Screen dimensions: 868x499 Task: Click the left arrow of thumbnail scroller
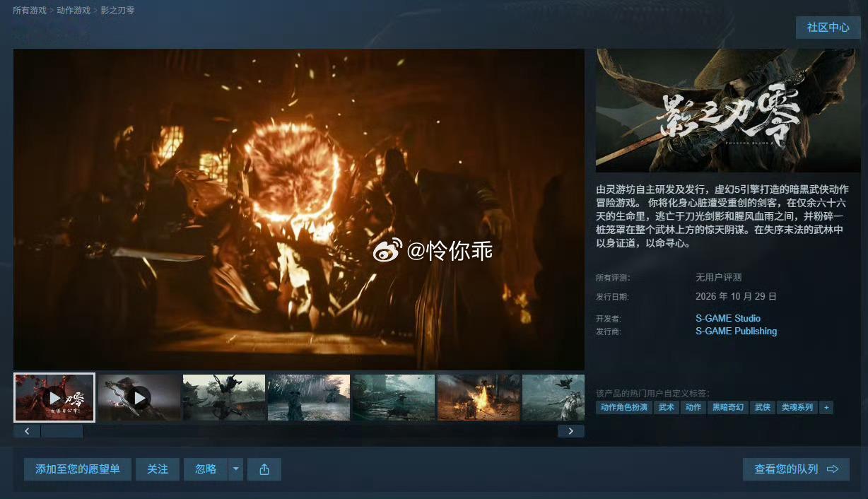pos(27,431)
